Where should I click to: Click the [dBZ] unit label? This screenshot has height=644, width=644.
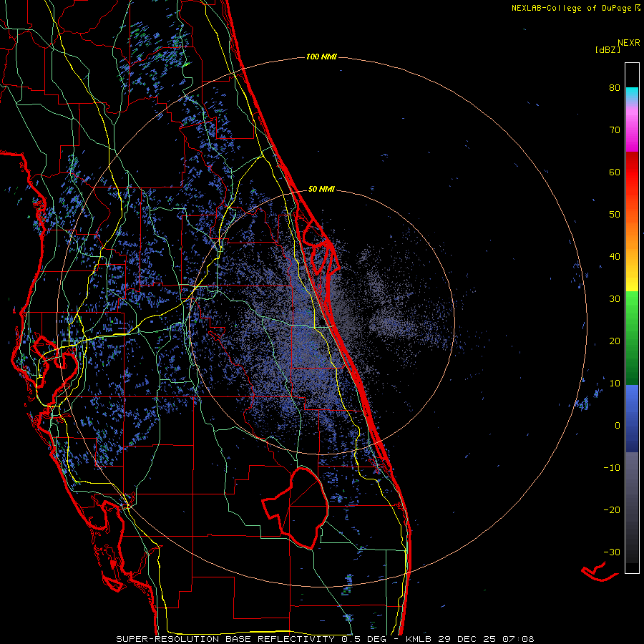(608, 49)
